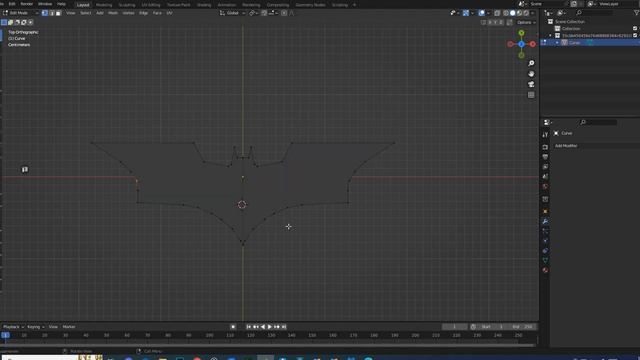
Task: Click timeline horizontal scrollbar
Action: pyautogui.click(x=267, y=345)
